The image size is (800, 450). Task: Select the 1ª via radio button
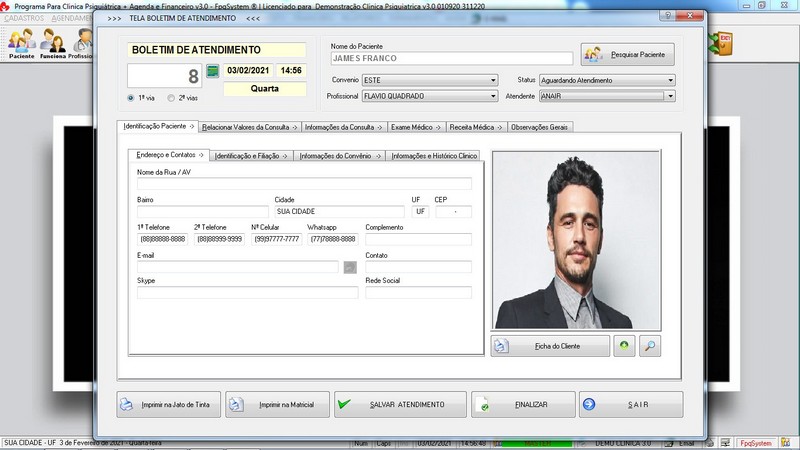(x=131, y=98)
